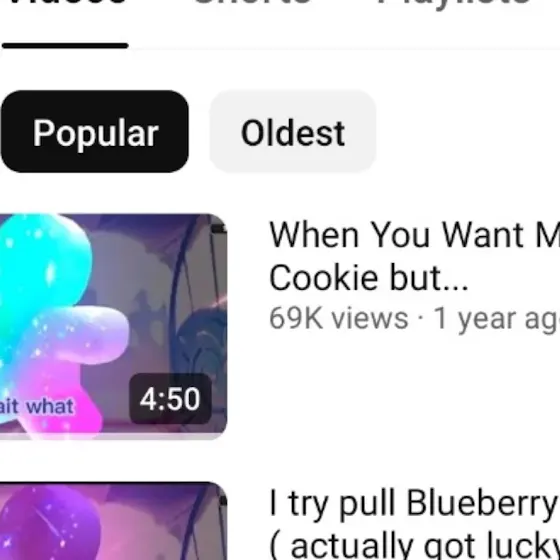Viewport: 560px width, 560px height.
Task: Click the 69K views text
Action: (x=339, y=318)
